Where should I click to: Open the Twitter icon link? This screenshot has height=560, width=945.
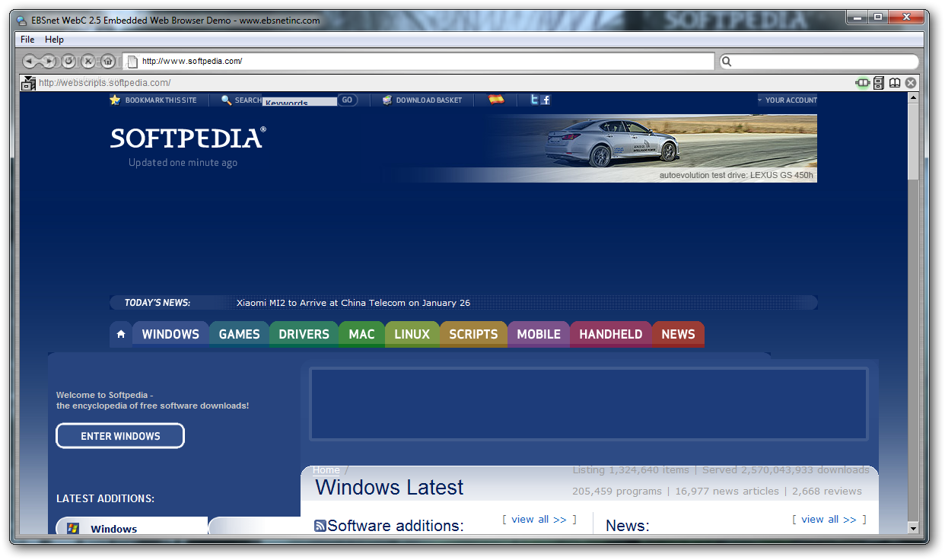534,100
